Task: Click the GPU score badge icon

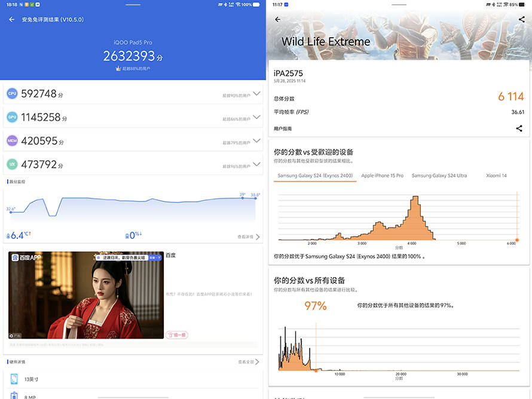Action: point(12,118)
